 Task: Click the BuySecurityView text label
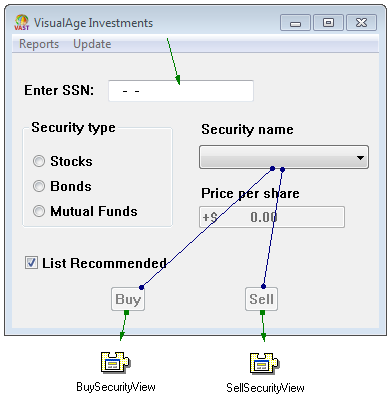click(x=116, y=387)
